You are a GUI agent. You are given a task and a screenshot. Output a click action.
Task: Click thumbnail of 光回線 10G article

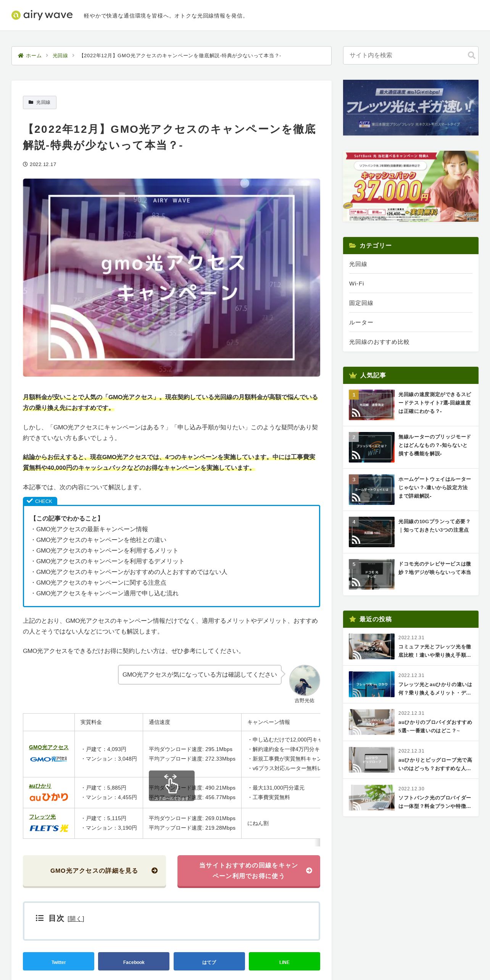pos(372,532)
